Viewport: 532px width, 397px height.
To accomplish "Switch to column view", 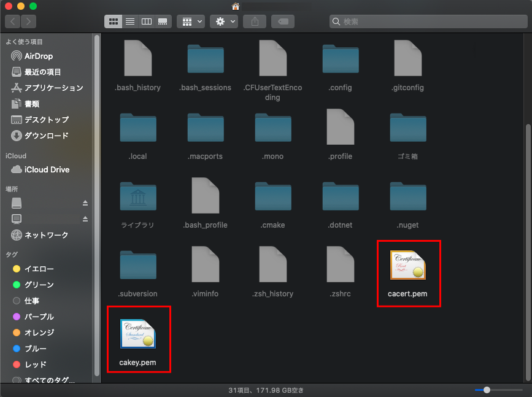I will [146, 21].
